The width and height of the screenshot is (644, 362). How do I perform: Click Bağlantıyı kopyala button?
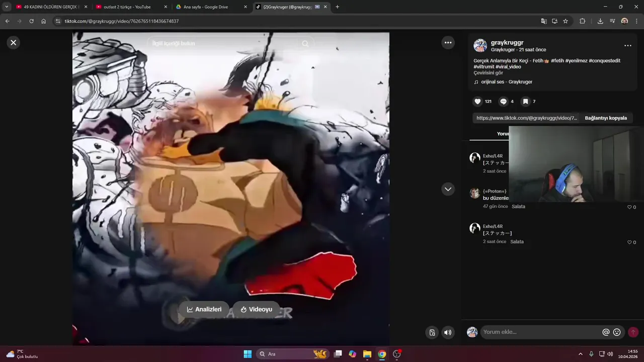606,118
